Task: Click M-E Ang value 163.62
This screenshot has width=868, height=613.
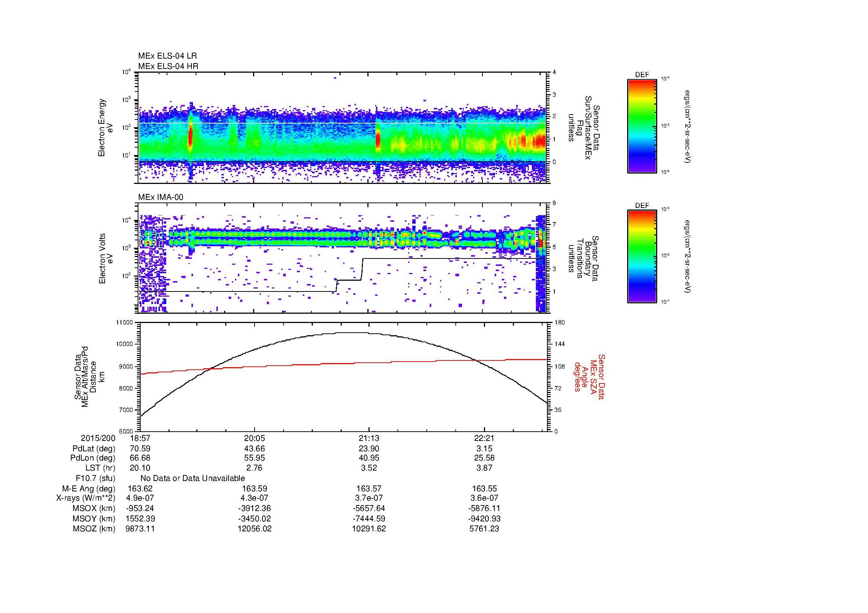Action: (x=140, y=489)
